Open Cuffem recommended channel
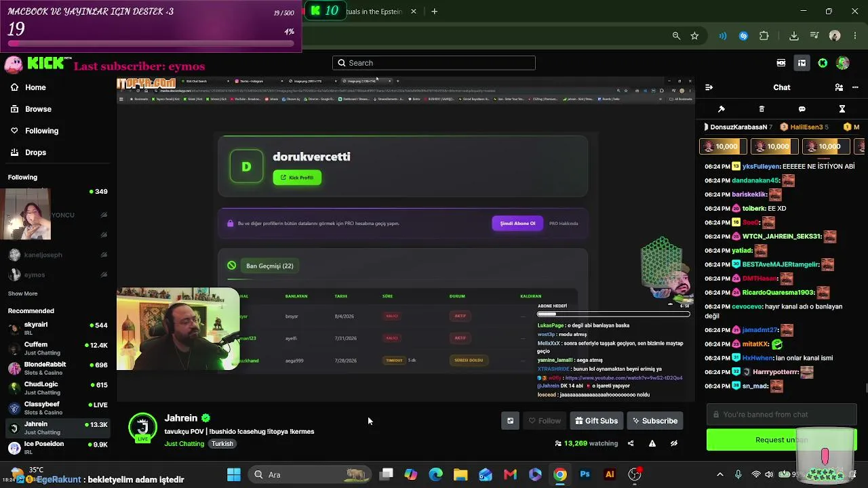The image size is (868, 488). [58, 348]
